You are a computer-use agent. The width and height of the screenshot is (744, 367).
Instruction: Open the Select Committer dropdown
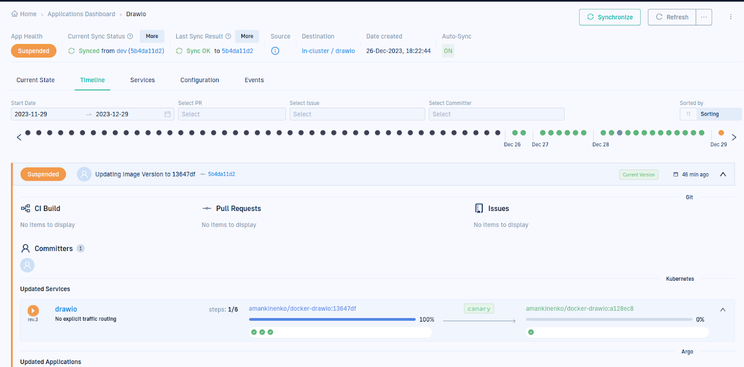click(x=496, y=114)
